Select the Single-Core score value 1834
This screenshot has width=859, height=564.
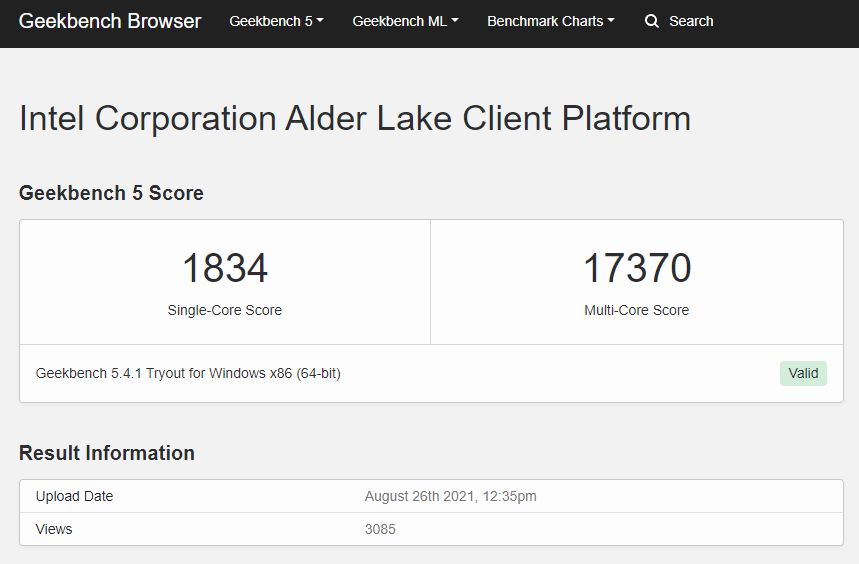pyautogui.click(x=225, y=268)
